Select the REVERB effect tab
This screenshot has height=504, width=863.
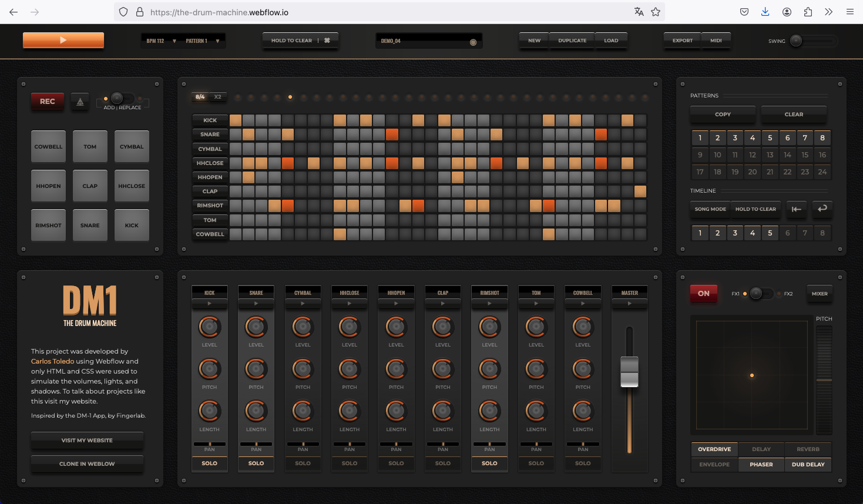click(x=808, y=449)
